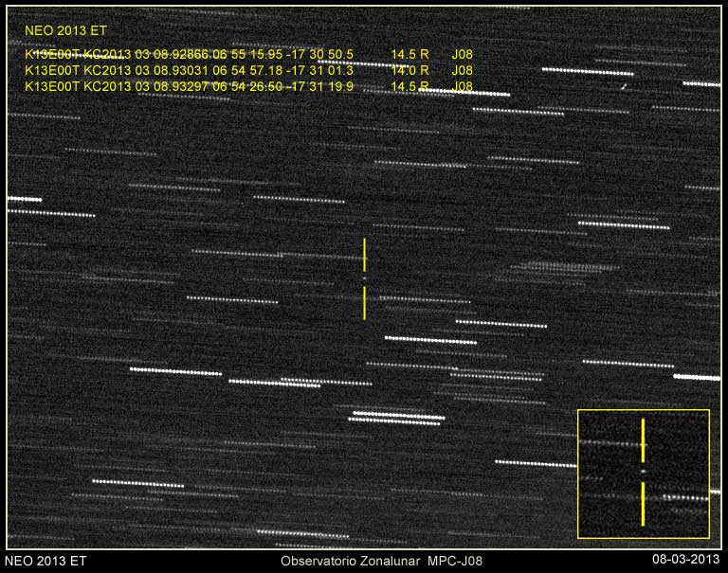Viewport: 728px width, 573px height.
Task: Click the "J08" code in the first row
Action: (x=462, y=55)
